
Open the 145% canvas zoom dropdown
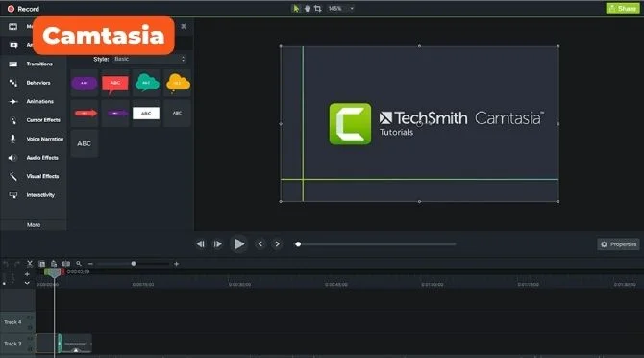(x=341, y=9)
